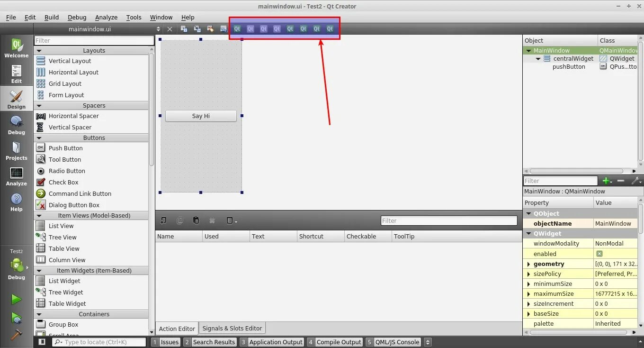
Task: Expand the geometry property
Action: tap(529, 264)
